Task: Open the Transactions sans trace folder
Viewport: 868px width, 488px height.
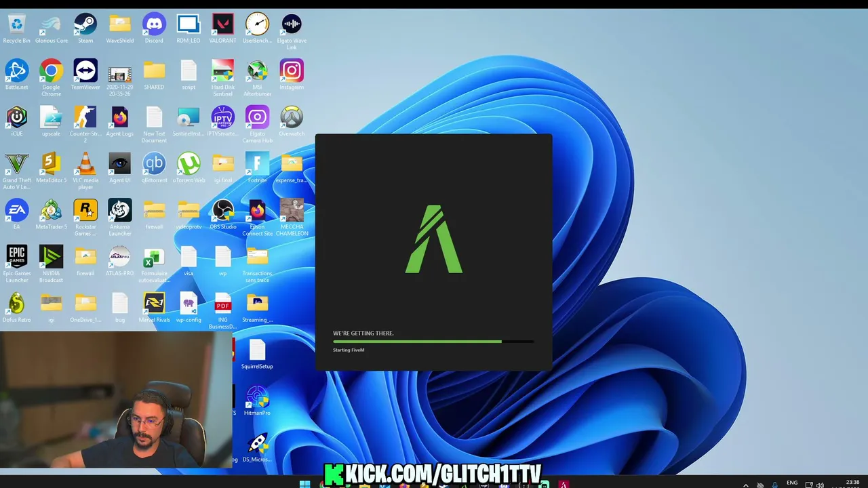Action: point(257,257)
